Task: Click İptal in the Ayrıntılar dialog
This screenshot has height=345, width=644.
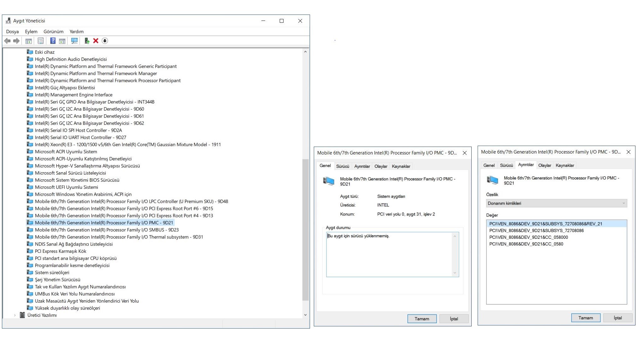Action: click(617, 318)
